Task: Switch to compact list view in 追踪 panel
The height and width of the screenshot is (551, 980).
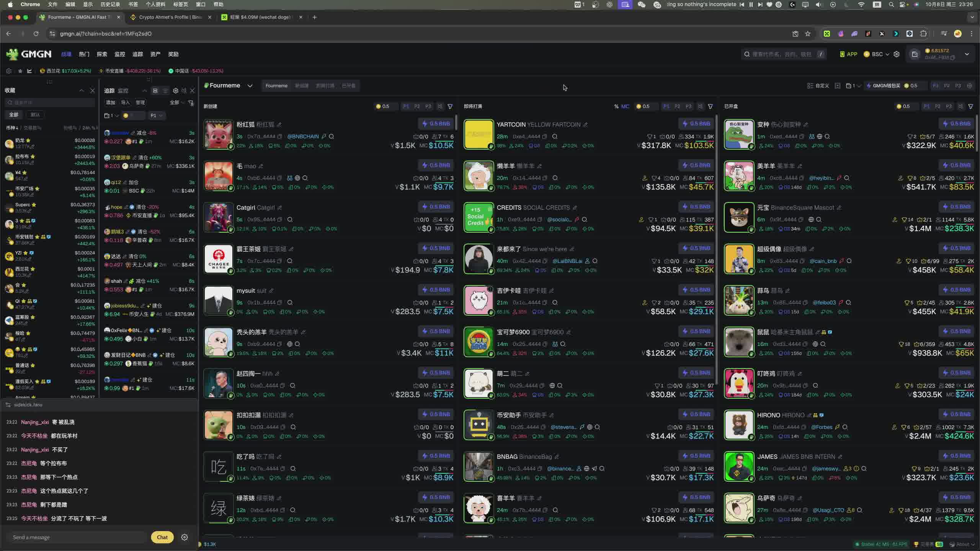Action: [165, 91]
